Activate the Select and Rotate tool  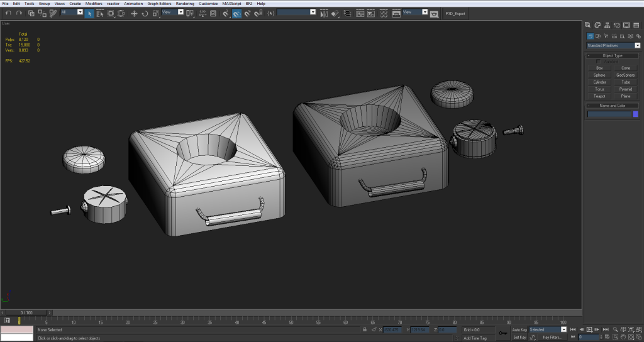pos(145,13)
